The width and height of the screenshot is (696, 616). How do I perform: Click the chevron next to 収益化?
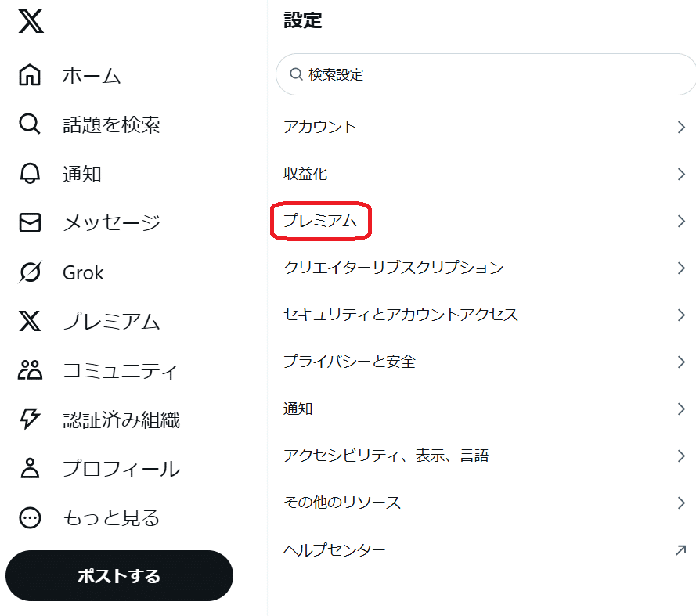click(680, 174)
